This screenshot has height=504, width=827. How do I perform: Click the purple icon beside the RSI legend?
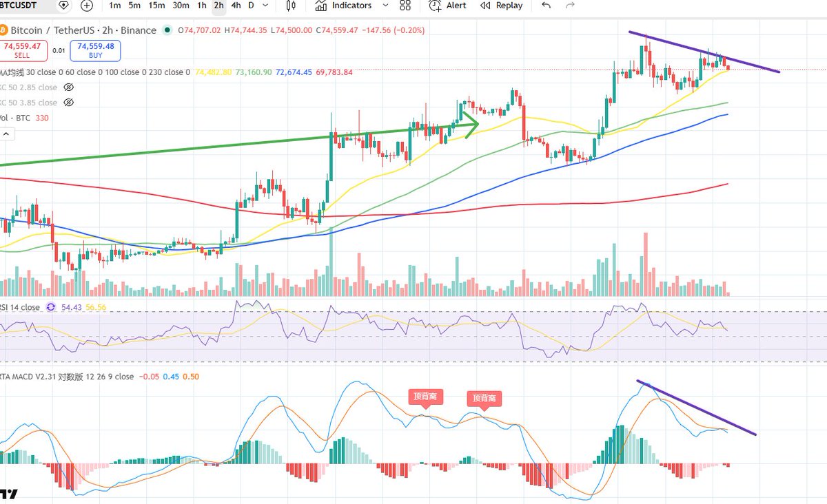point(50,307)
